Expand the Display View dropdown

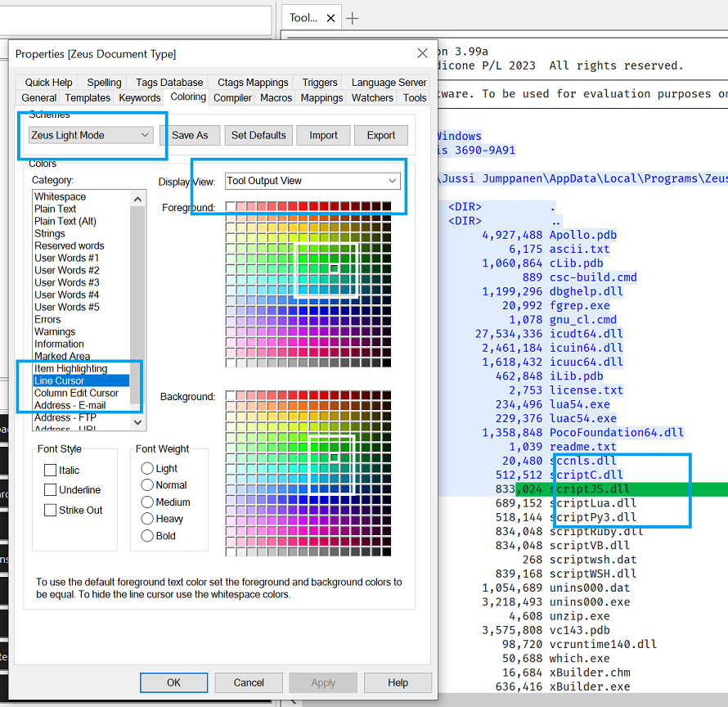coord(312,181)
